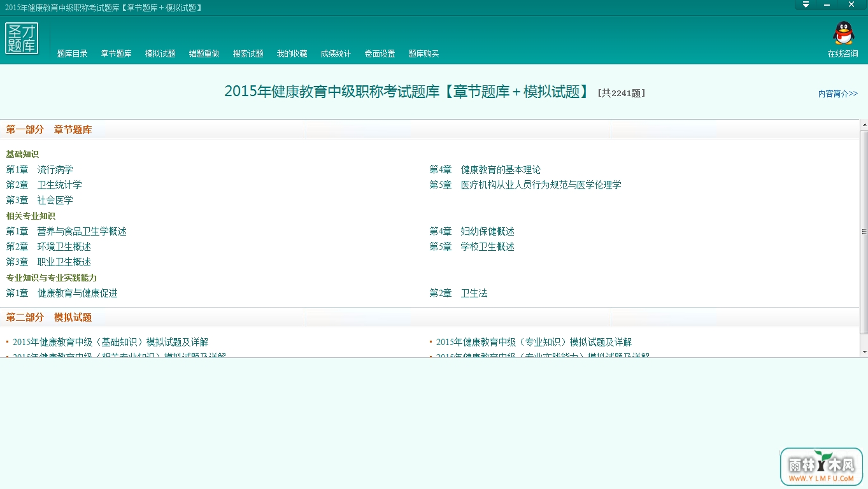Screen dimensions: 868x489
Task: Open 我的收藏 menu
Action: [x=292, y=53]
